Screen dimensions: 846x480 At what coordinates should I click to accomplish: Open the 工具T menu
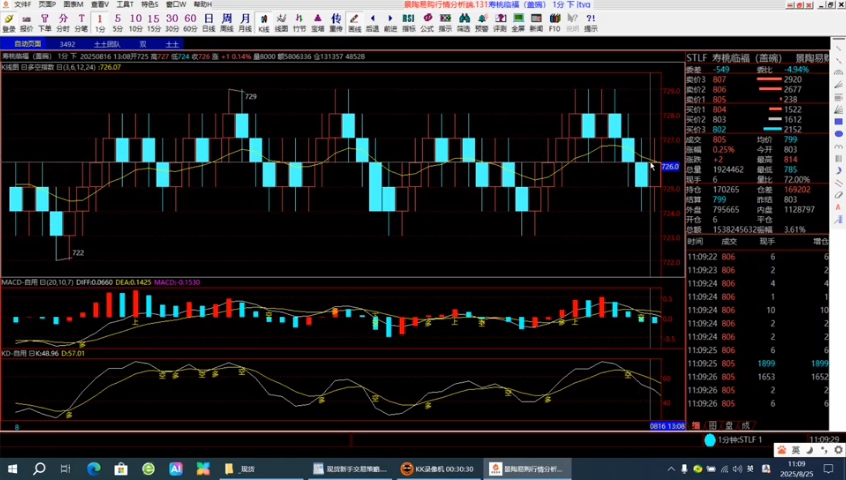[x=125, y=4]
